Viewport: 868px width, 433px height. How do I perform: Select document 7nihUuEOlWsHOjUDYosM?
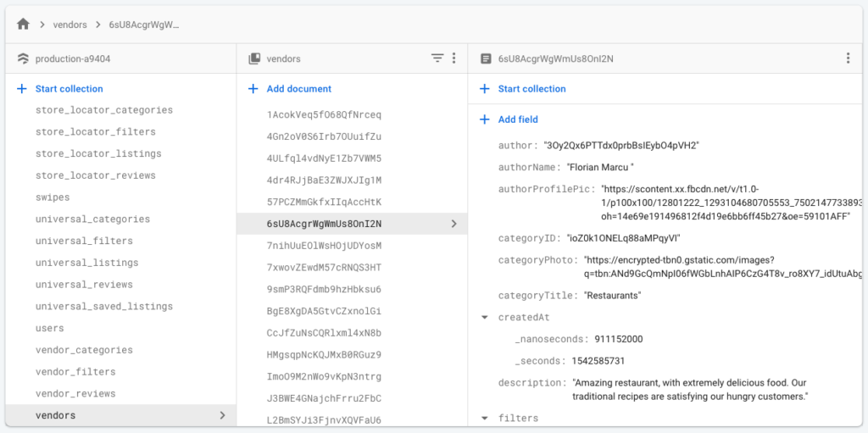tap(324, 245)
